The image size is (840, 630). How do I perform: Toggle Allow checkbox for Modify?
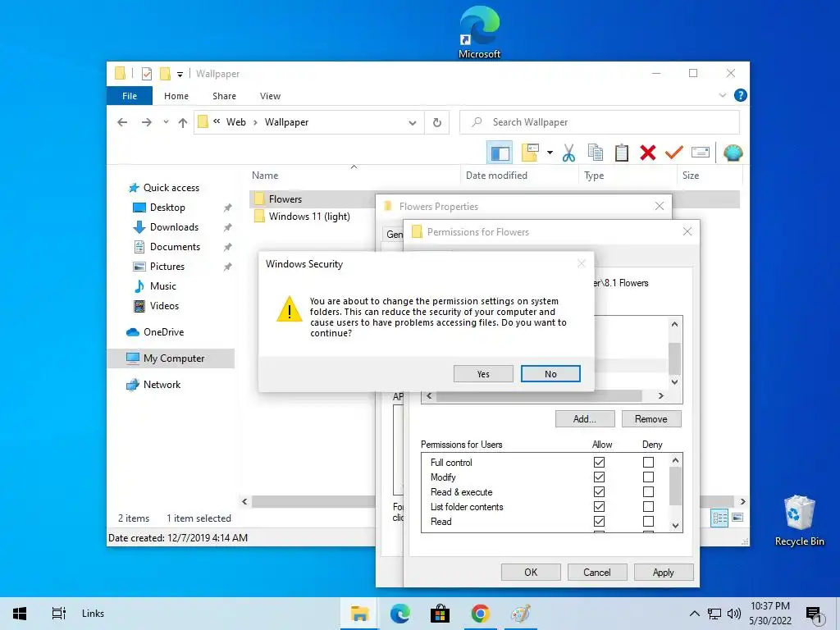pos(599,477)
